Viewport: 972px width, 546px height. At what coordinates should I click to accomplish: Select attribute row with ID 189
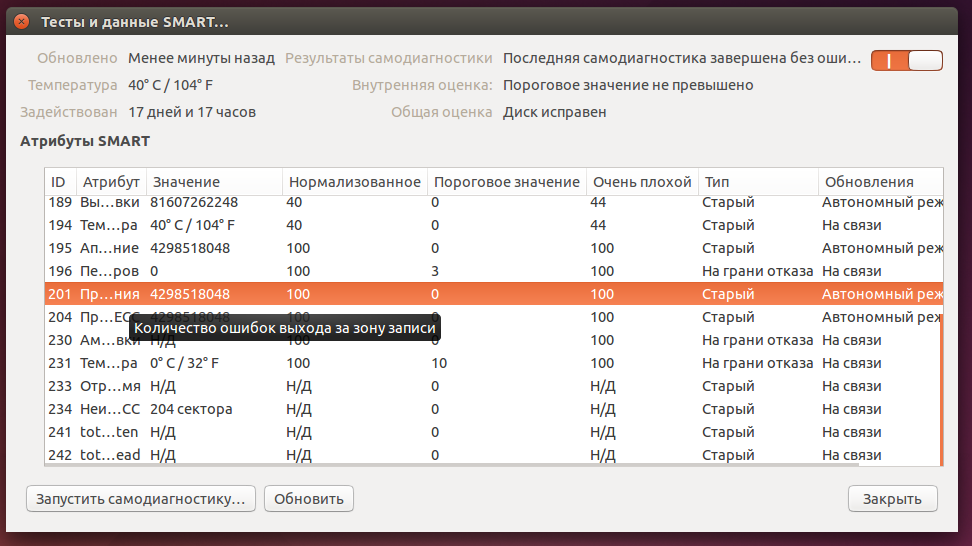[400, 202]
